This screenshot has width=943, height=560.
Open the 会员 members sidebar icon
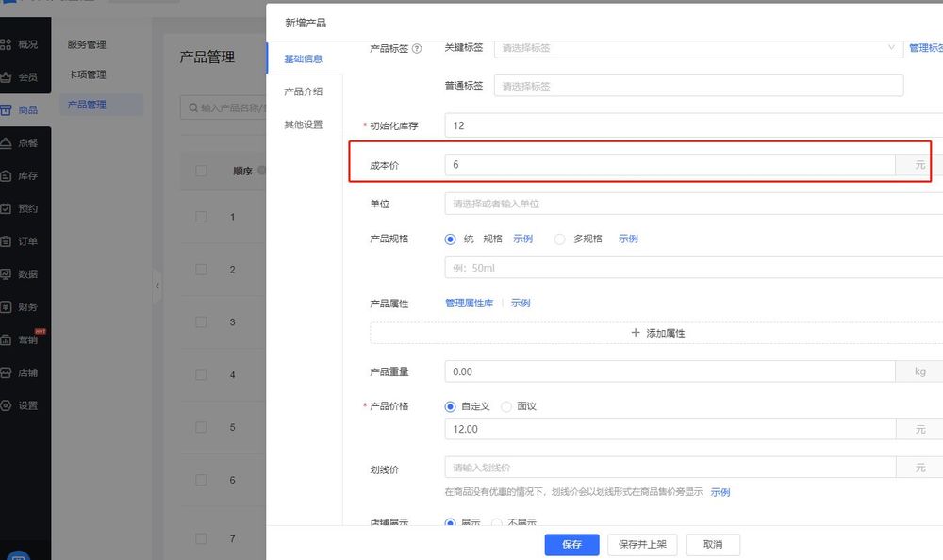coord(7,77)
